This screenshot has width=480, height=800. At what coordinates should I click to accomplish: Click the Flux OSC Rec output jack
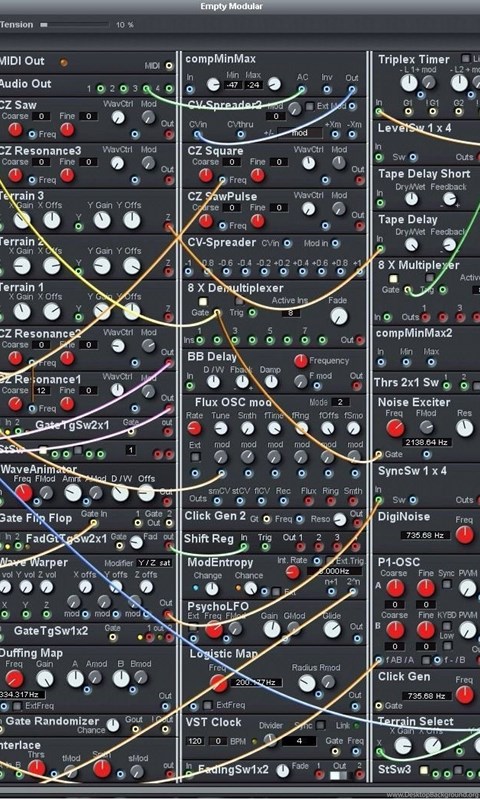283,501
